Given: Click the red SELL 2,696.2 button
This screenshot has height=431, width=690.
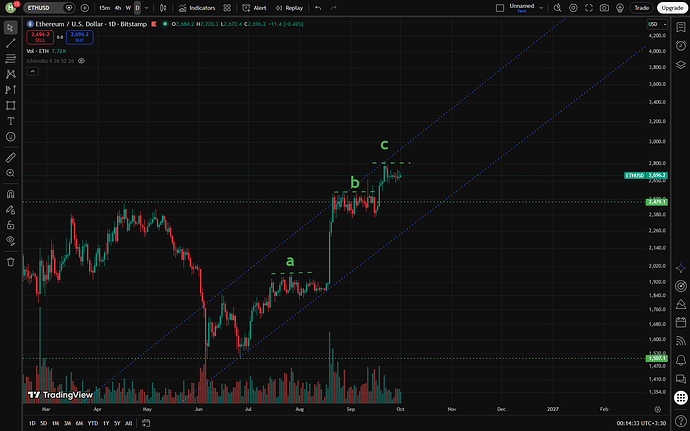Looking at the screenshot, I should click(x=40, y=37).
